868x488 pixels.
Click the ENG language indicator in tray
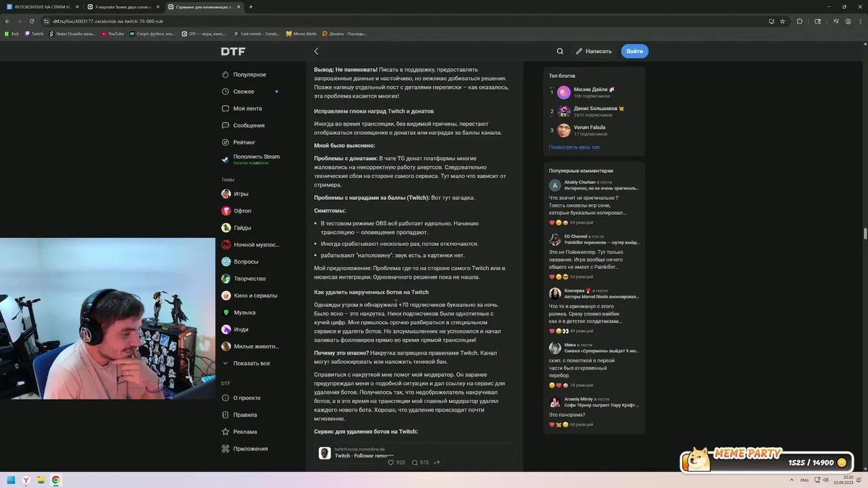tap(804, 480)
